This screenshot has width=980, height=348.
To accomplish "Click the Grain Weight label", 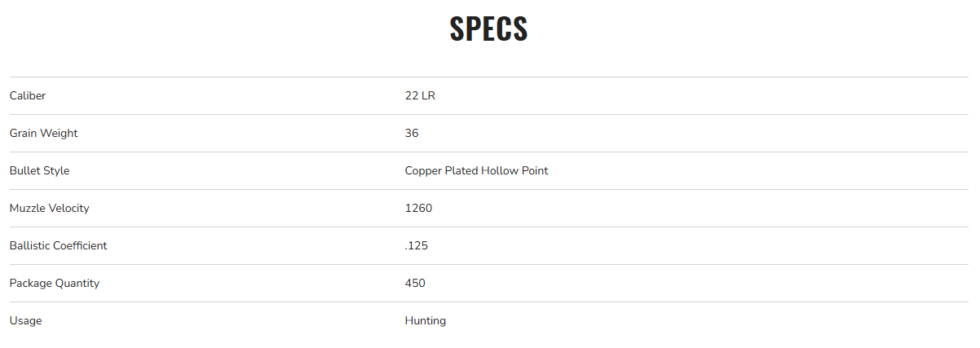I will tap(44, 134).
